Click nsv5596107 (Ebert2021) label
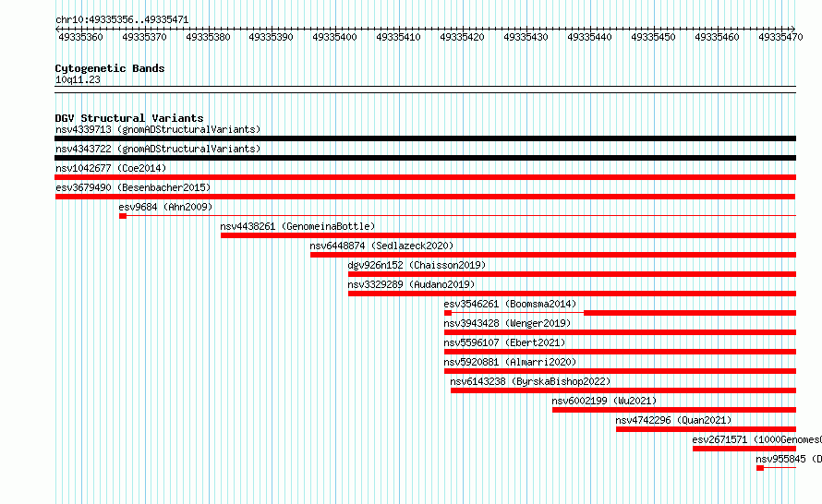Screen dimensions: 822x504 tap(504, 342)
